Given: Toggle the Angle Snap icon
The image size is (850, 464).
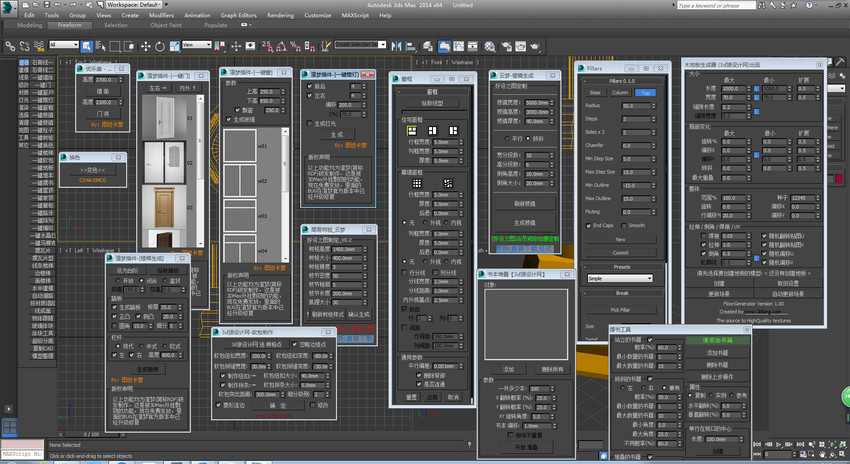Looking at the screenshot, I should pos(281,46).
